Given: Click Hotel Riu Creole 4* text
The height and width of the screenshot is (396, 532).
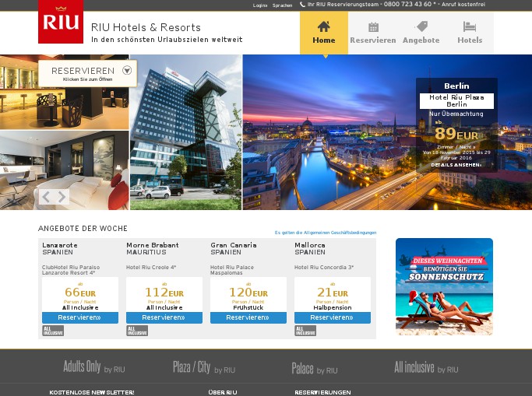Looking at the screenshot, I should coord(151,268).
